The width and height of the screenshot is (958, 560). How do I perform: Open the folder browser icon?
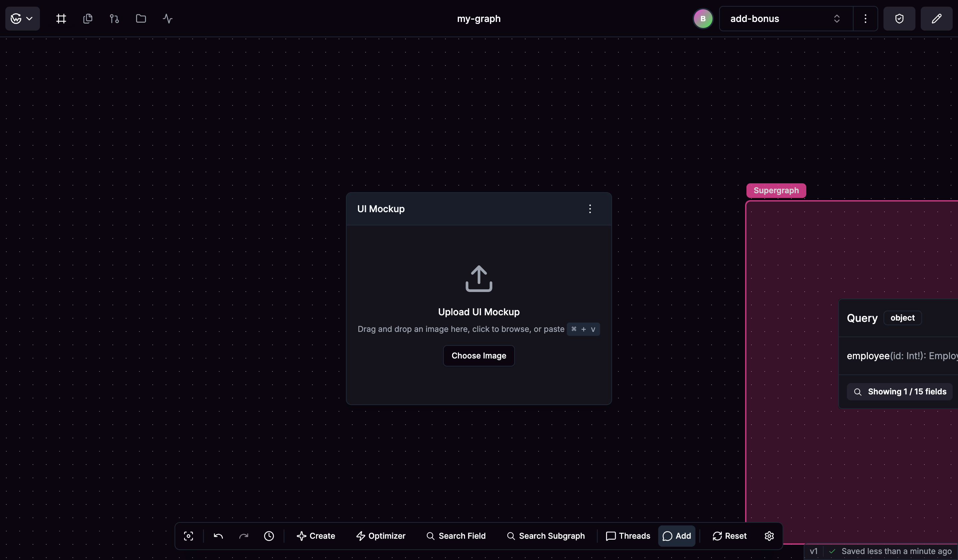[x=140, y=18]
